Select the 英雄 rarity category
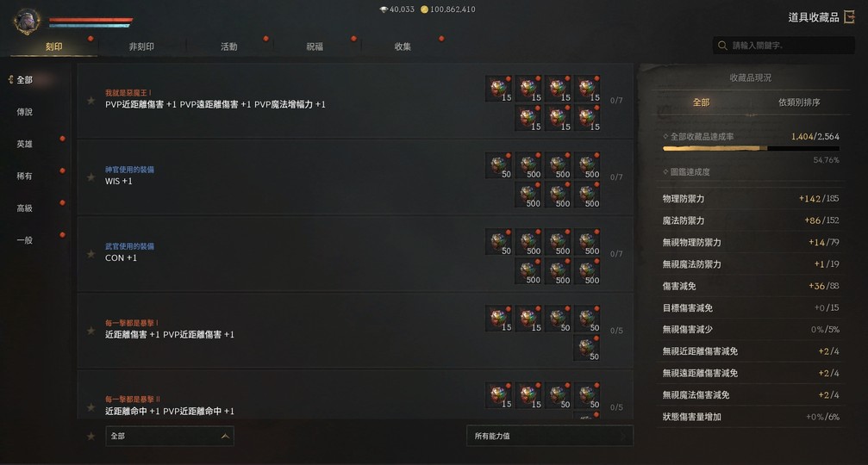The image size is (868, 465). pos(24,145)
